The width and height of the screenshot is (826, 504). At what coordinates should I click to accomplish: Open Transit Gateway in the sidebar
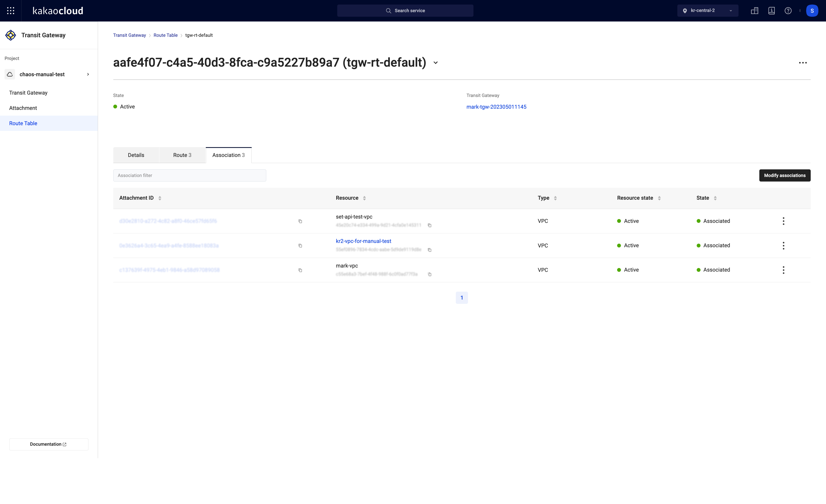28,93
